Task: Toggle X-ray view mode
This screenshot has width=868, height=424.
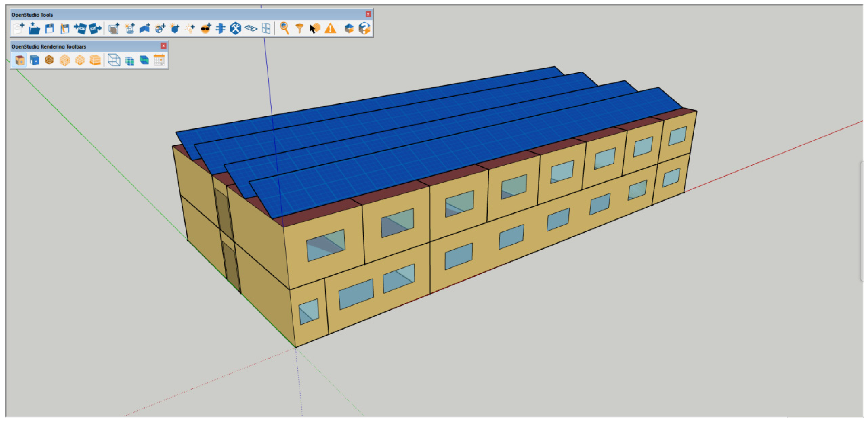Action: click(x=114, y=60)
